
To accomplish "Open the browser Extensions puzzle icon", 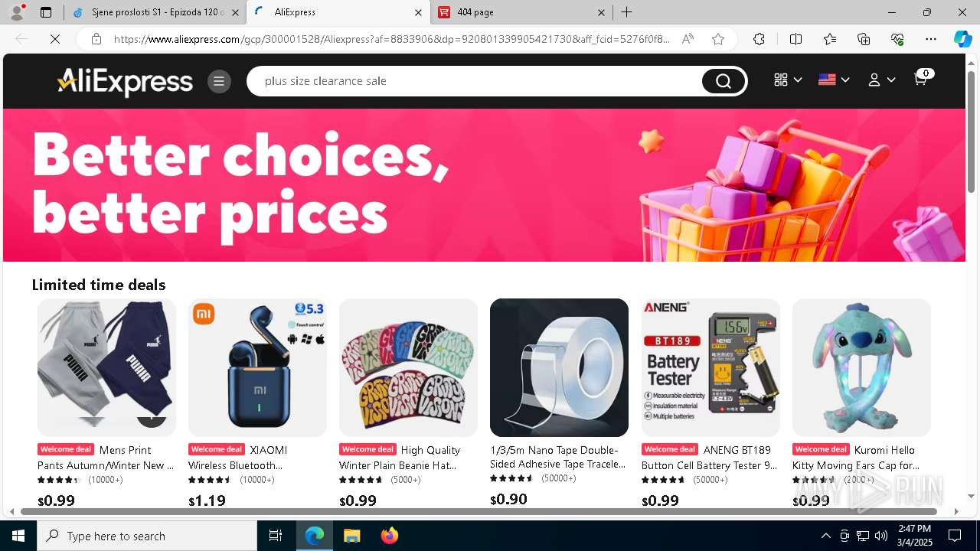I will pyautogui.click(x=759, y=39).
